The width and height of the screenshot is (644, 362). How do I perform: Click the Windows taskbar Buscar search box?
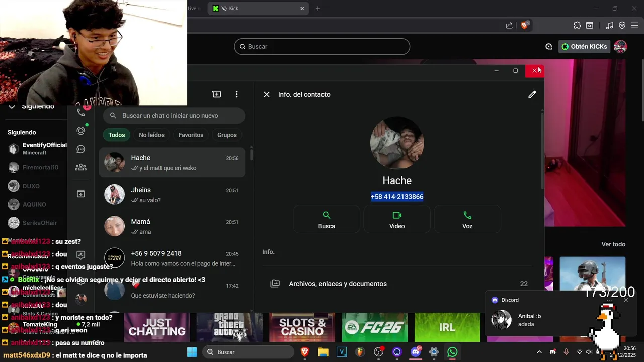(249, 352)
